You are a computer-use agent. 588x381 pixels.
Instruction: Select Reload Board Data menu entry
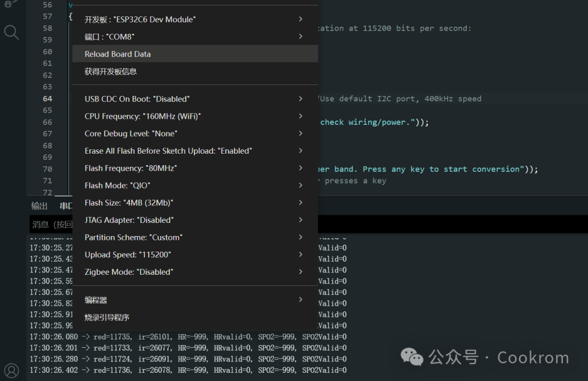point(195,53)
